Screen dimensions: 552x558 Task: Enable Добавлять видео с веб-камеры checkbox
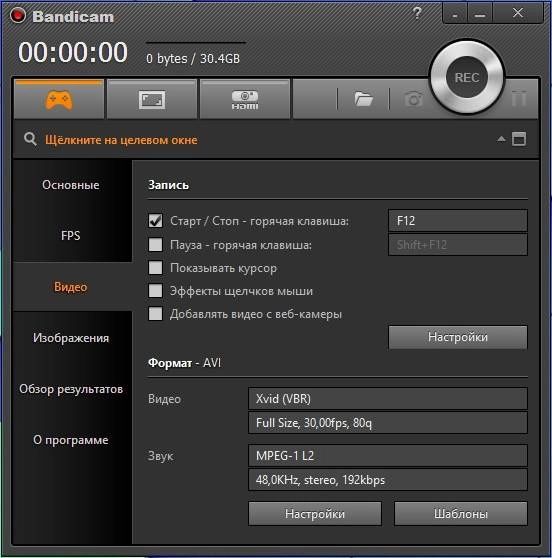(x=156, y=314)
